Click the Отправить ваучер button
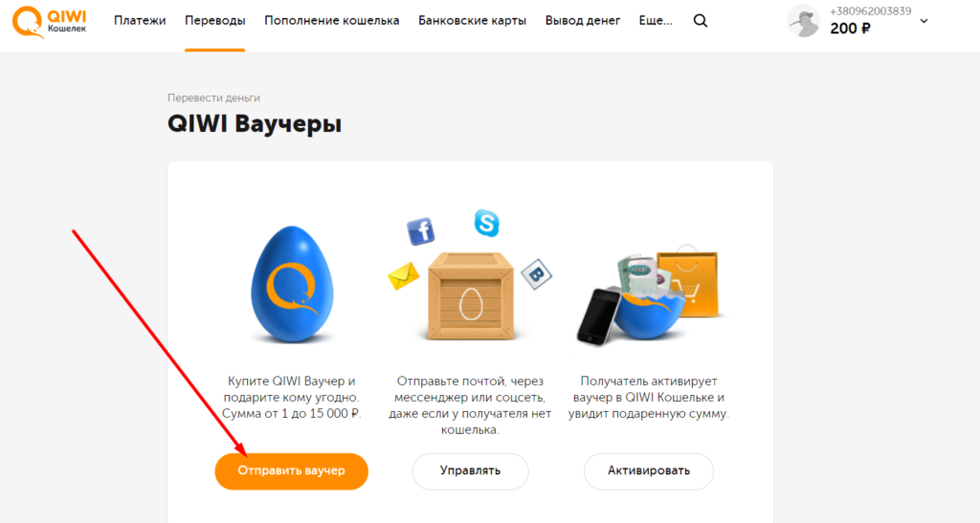The image size is (980, 523). click(291, 471)
